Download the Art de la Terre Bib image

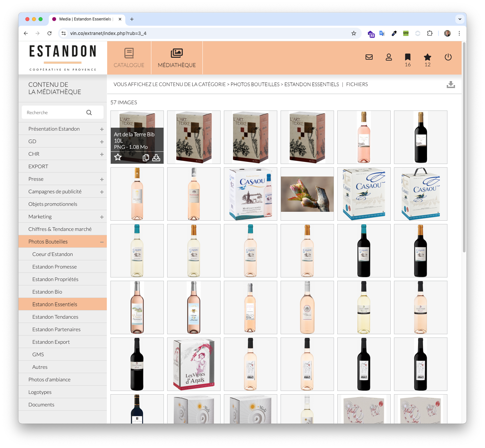coord(156,158)
